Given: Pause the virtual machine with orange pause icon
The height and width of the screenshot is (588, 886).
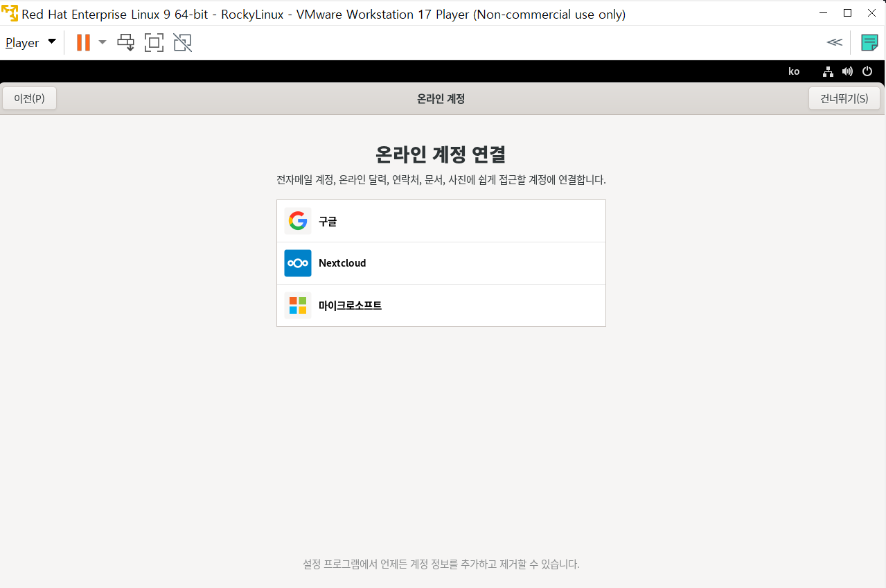Looking at the screenshot, I should coord(83,42).
